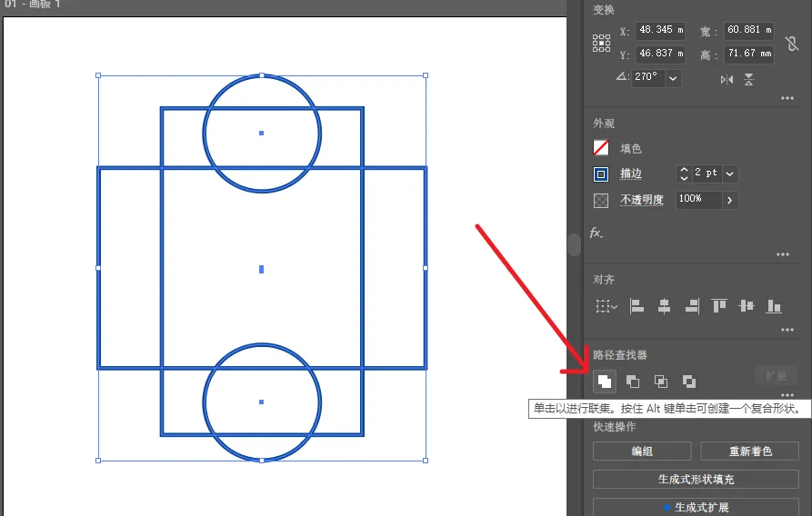Open the stroke weight dropdown
This screenshot has width=812, height=516.
[729, 174]
